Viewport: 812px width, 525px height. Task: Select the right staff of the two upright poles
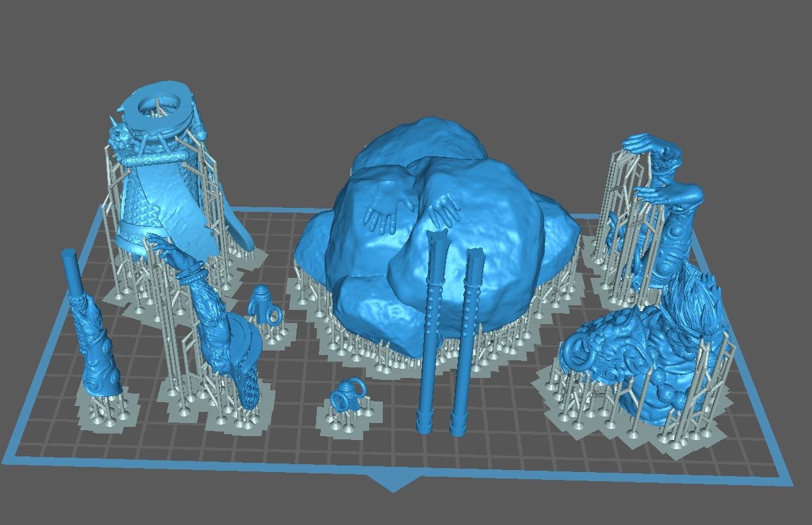point(468,341)
